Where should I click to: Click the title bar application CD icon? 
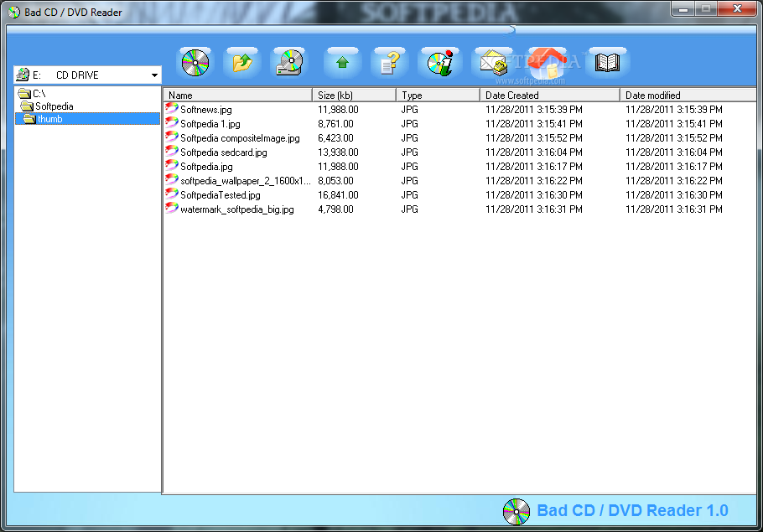point(14,13)
